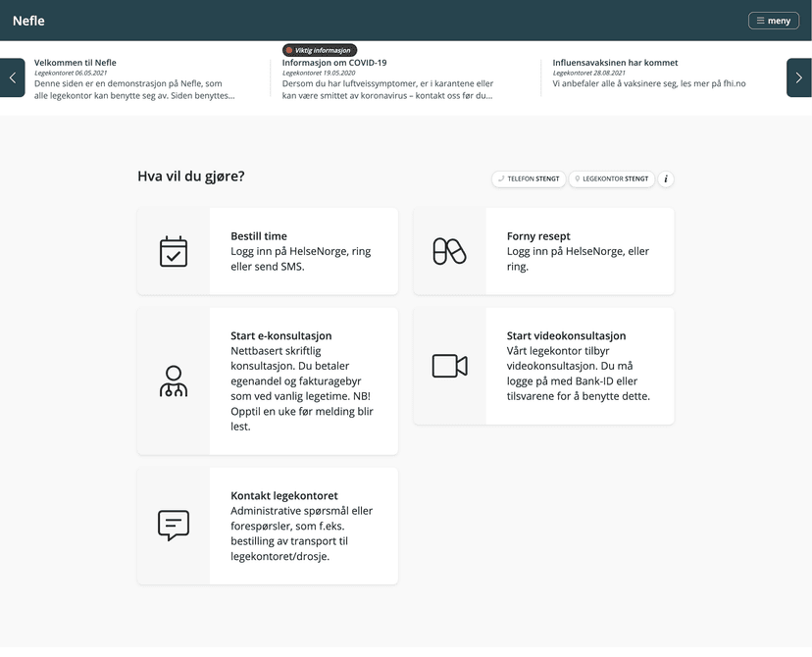Viewport: 812px width, 657px height.
Task: Open the Forny resept card title
Action: point(538,236)
